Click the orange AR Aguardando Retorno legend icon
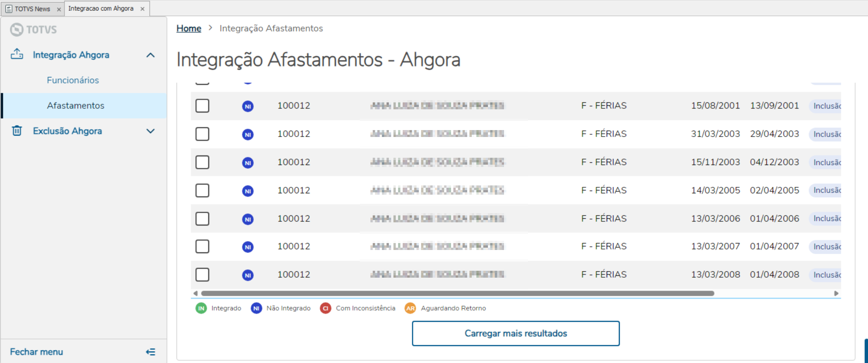868x363 pixels. (x=411, y=308)
